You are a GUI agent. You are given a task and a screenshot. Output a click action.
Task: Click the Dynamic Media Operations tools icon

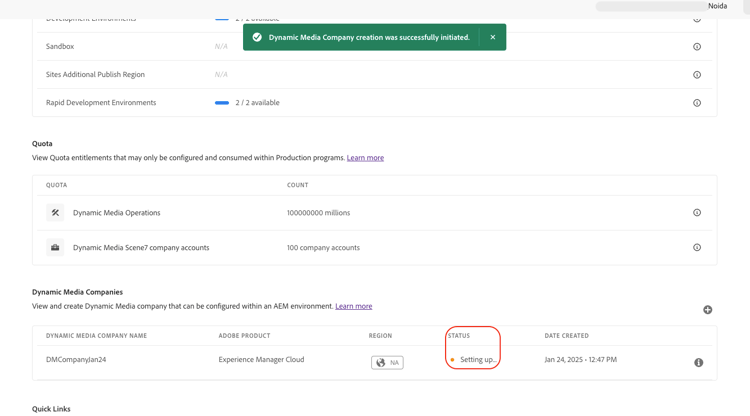tap(55, 213)
